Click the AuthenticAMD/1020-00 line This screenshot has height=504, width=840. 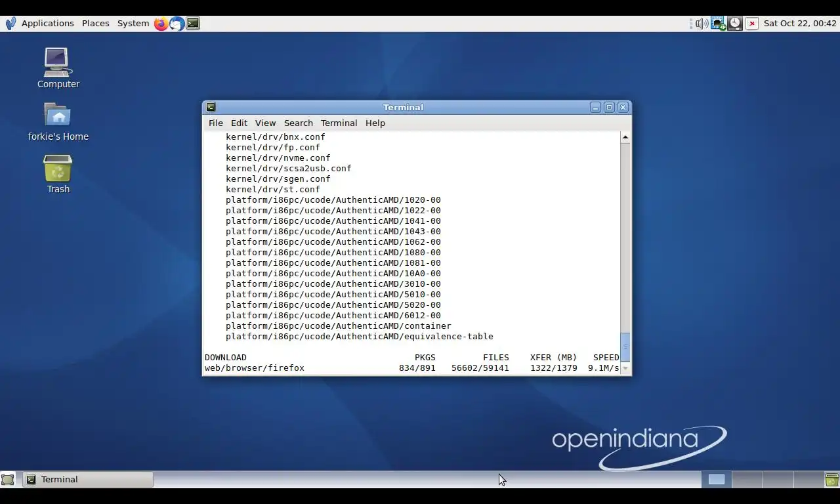[x=333, y=200]
